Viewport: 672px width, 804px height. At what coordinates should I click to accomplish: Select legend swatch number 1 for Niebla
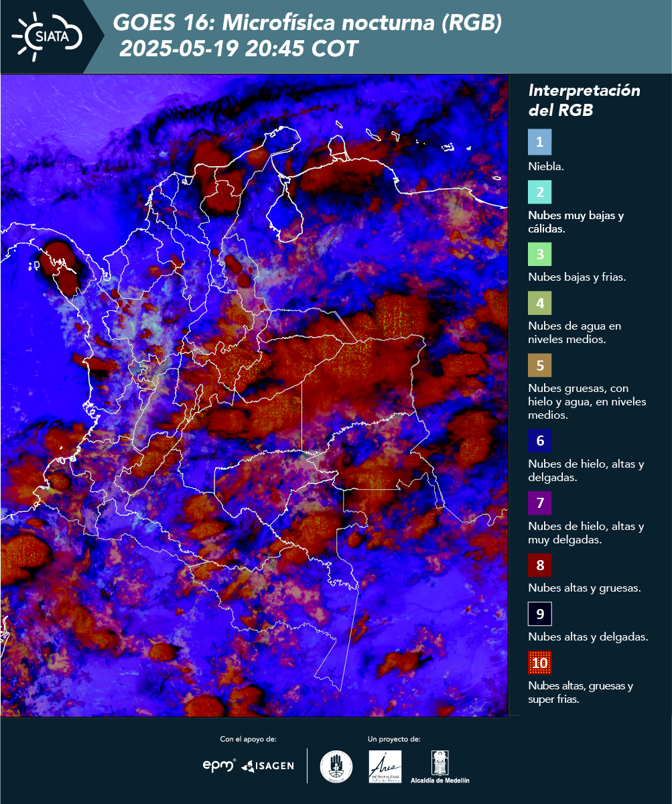coord(539,142)
